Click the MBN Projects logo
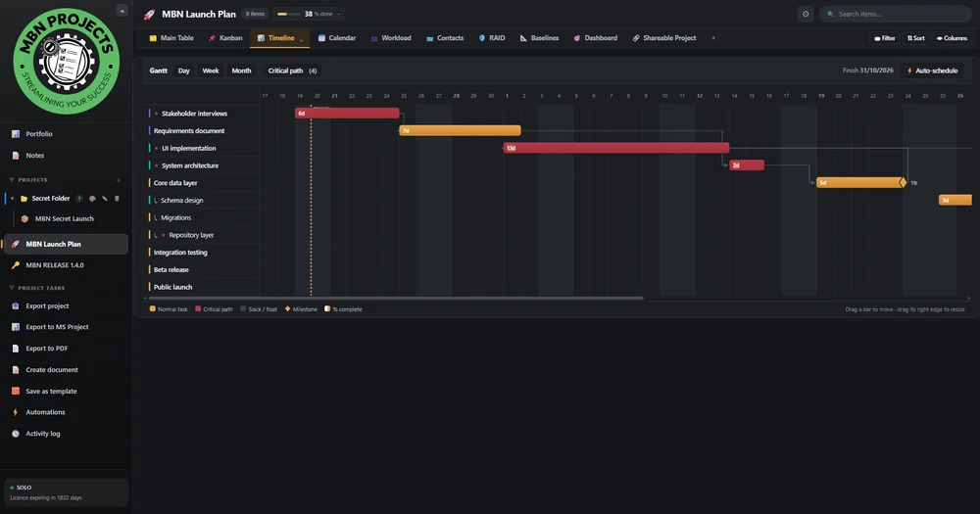Screen dimensions: 980x514 [67, 62]
